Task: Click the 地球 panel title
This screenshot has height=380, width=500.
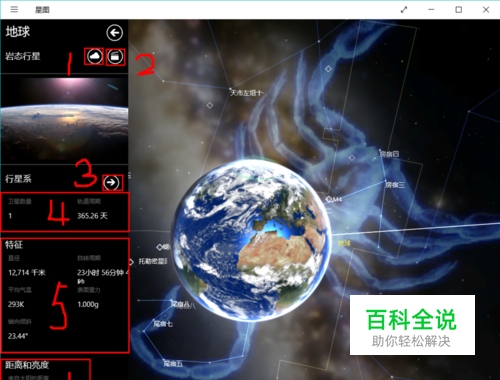Action: tap(18, 32)
